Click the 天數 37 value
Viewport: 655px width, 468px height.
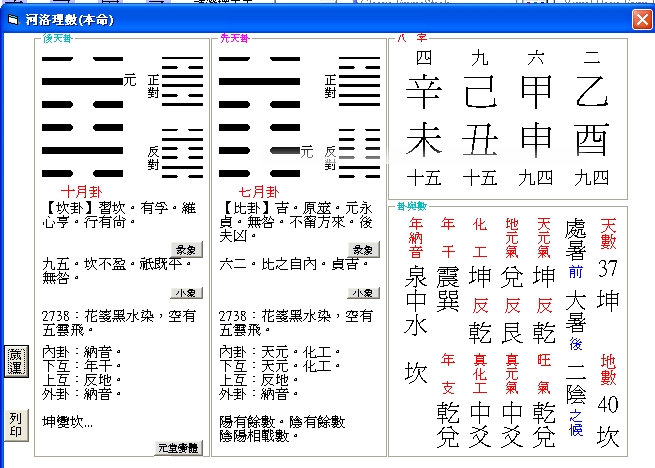click(x=608, y=269)
